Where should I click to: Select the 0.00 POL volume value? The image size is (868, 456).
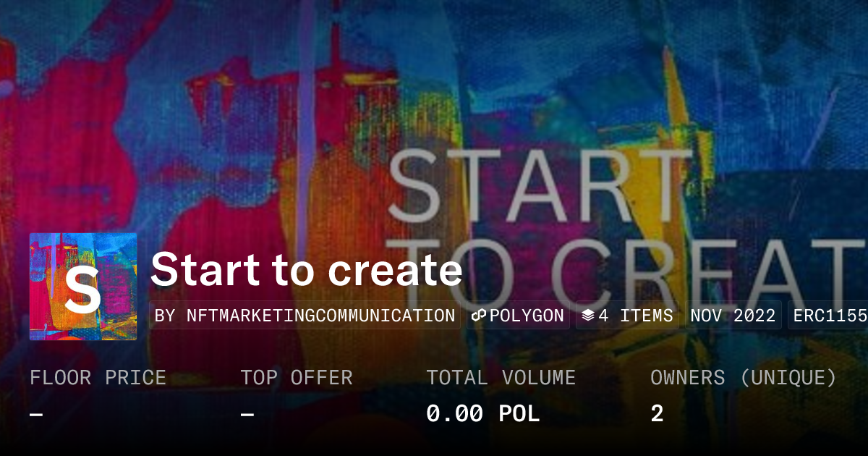(482, 414)
